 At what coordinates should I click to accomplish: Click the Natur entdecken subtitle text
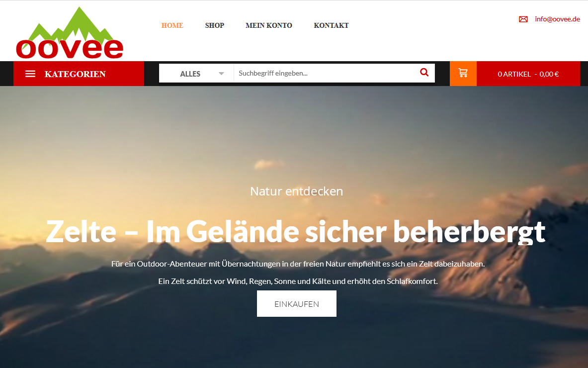pyautogui.click(x=297, y=191)
